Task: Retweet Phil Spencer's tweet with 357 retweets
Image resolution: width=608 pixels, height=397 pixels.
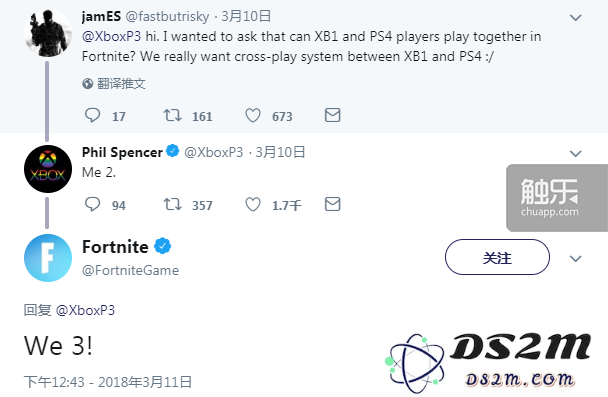Action: [172, 204]
